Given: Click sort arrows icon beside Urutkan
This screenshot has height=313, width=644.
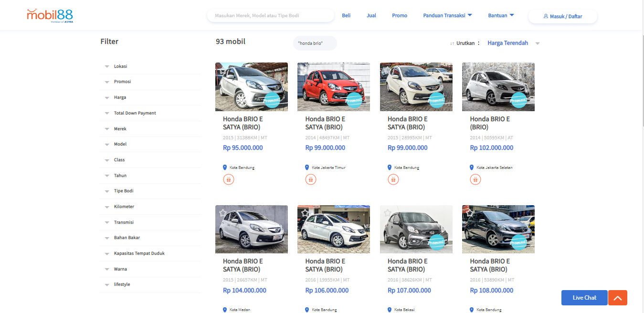Looking at the screenshot, I should 452,43.
